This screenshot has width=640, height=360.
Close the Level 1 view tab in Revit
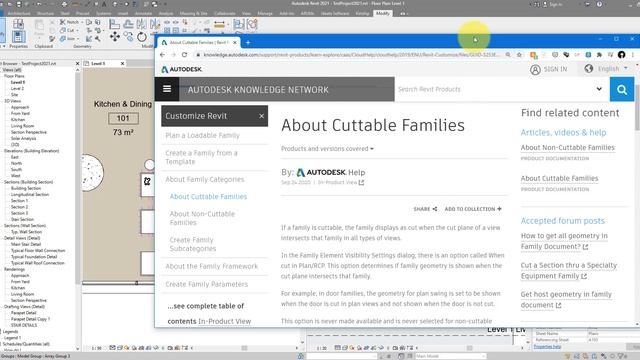point(122,64)
